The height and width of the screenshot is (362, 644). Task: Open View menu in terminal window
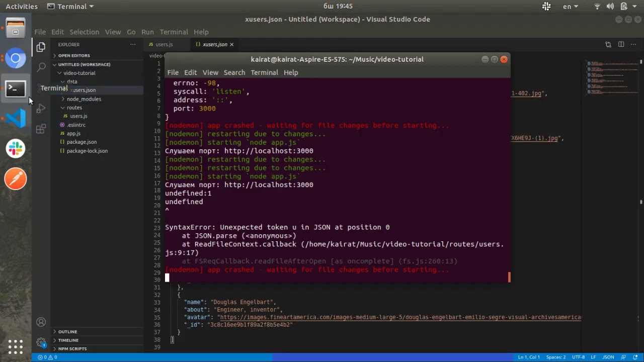click(210, 72)
